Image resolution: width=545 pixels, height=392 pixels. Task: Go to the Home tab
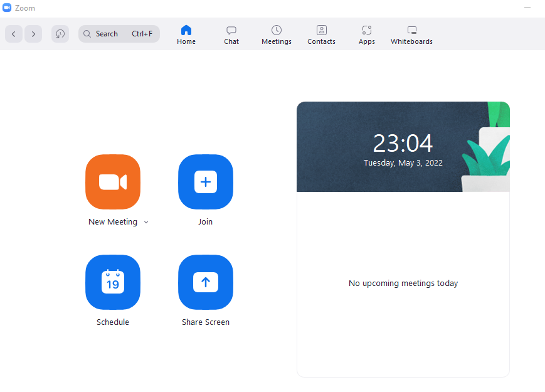pyautogui.click(x=186, y=34)
